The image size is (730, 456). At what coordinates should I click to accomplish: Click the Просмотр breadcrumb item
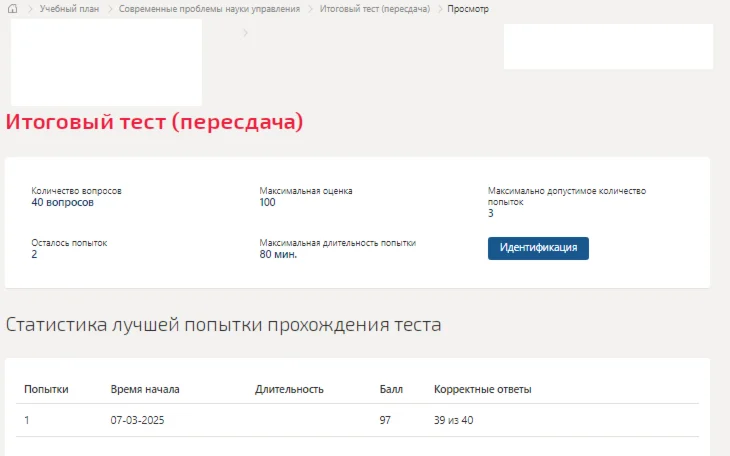(468, 9)
